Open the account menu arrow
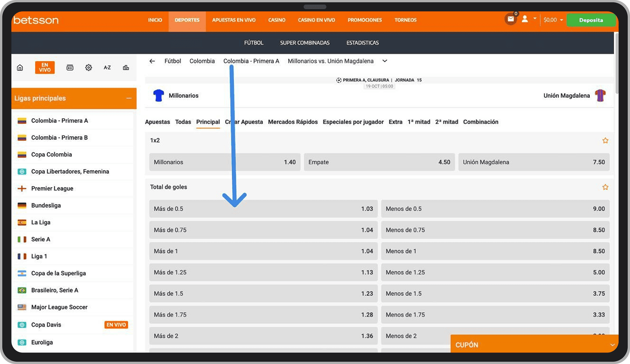 pos(535,18)
